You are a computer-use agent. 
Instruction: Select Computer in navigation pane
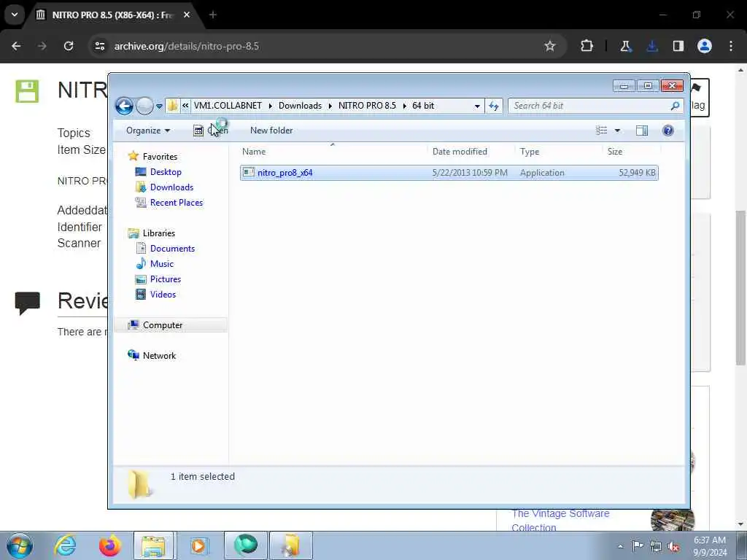163,325
